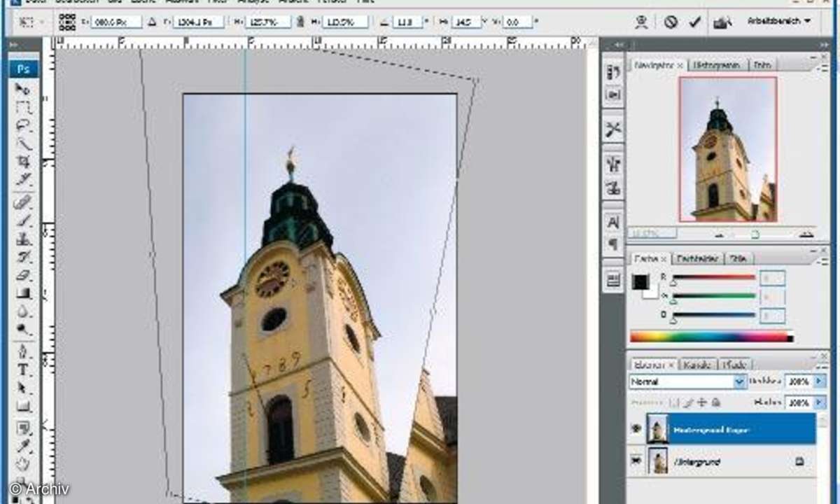The height and width of the screenshot is (504, 840).
Task: Toggle the maintain aspect ratio chain link
Action: [x=300, y=22]
